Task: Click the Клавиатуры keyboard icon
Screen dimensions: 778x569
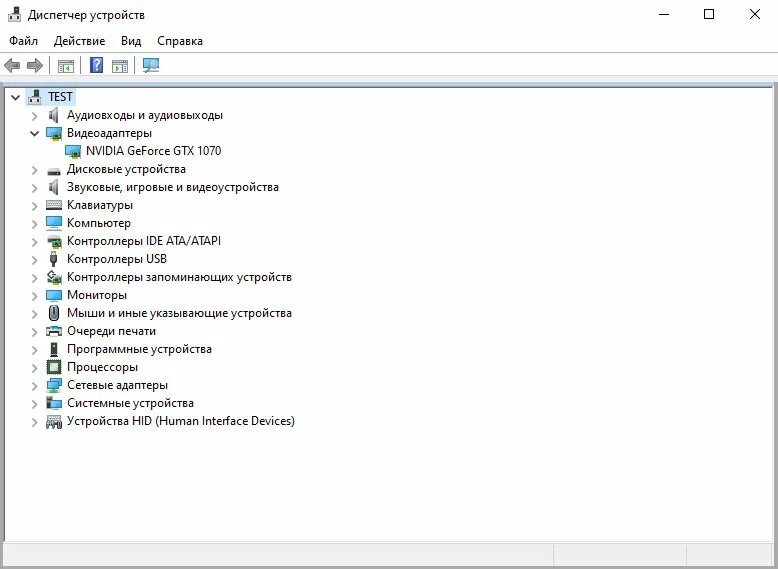Action: click(x=54, y=205)
